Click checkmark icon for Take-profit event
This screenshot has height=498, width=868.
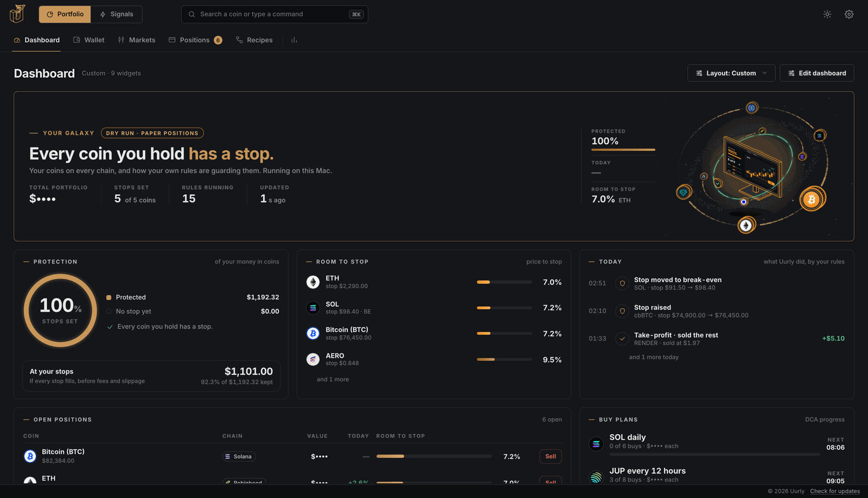coord(622,339)
